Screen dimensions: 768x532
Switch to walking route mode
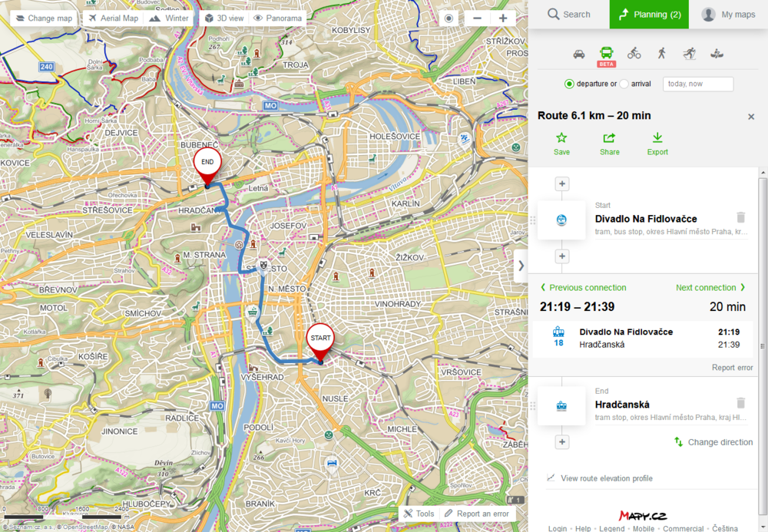tap(661, 53)
